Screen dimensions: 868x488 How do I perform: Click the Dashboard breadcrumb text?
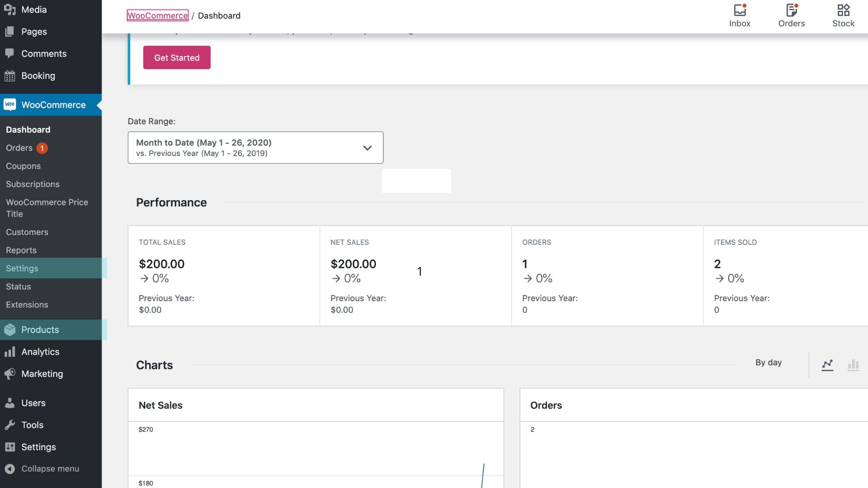[x=219, y=15]
